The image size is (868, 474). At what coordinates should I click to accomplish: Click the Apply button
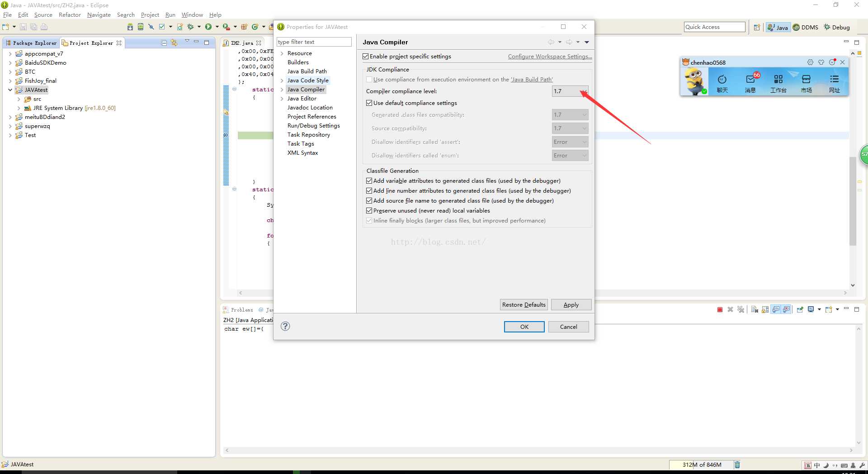pyautogui.click(x=571, y=305)
